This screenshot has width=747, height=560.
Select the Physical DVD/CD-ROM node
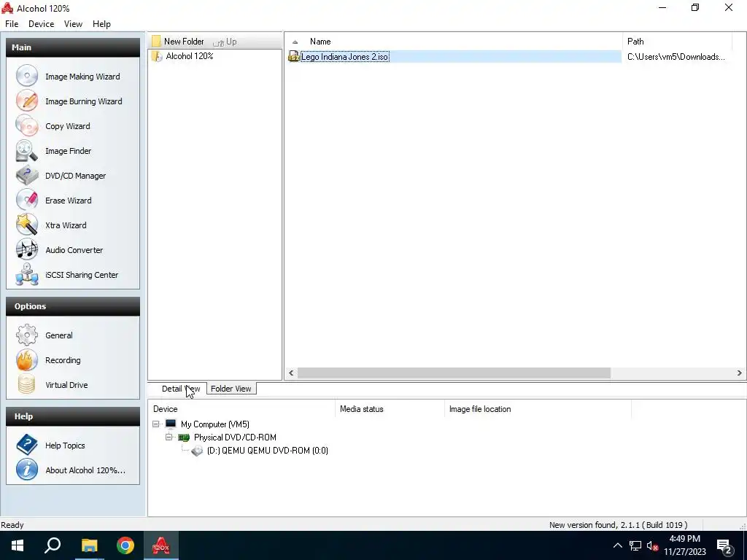coord(235,437)
